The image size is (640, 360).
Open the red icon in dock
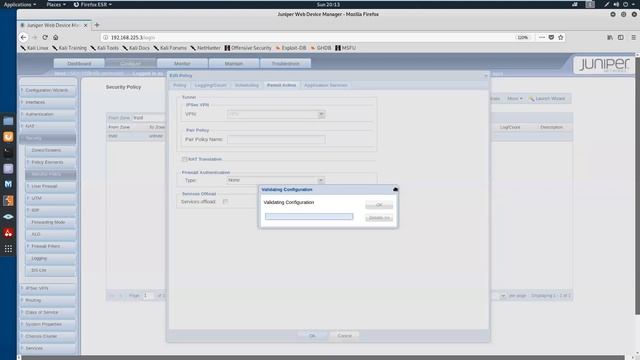8,233
